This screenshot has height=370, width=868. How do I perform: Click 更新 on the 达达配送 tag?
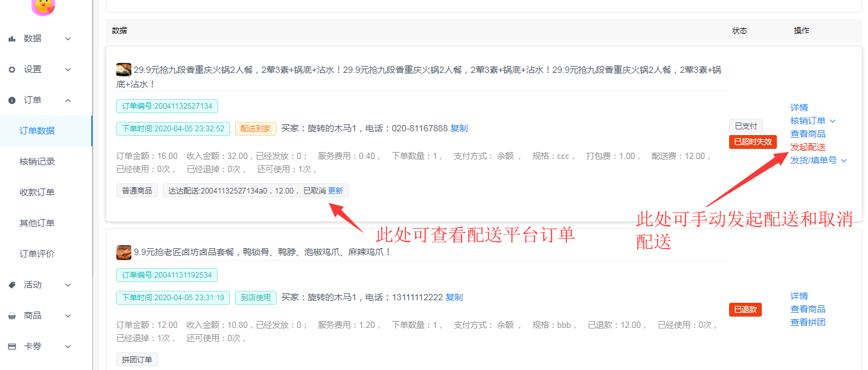336,191
